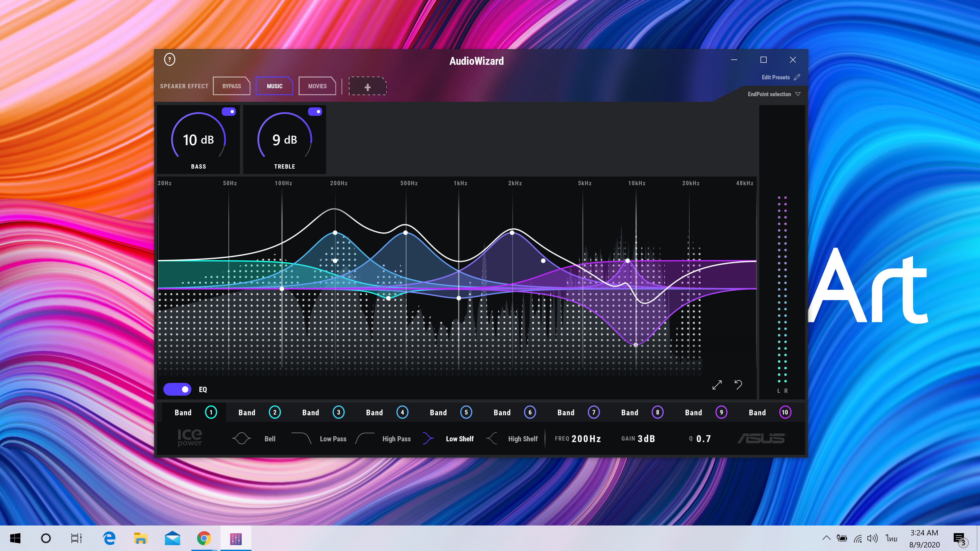
Task: Click the Thai input language indicator
Action: pyautogui.click(x=891, y=538)
